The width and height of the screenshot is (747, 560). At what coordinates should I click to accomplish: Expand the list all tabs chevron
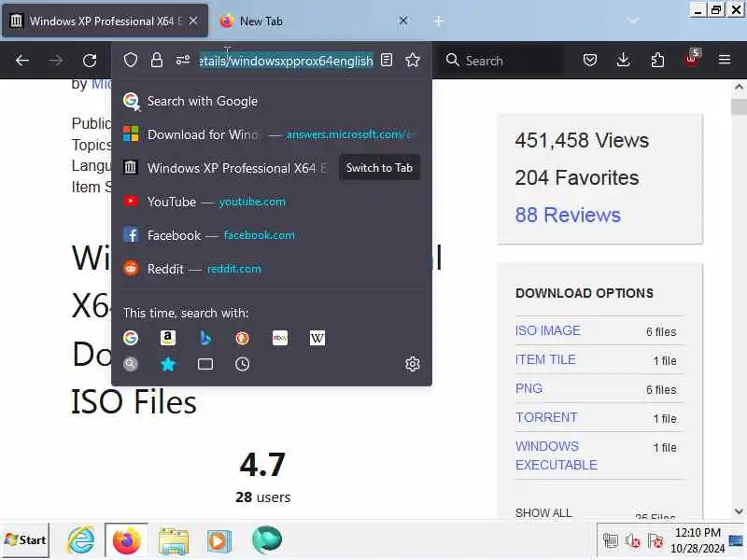[633, 21]
